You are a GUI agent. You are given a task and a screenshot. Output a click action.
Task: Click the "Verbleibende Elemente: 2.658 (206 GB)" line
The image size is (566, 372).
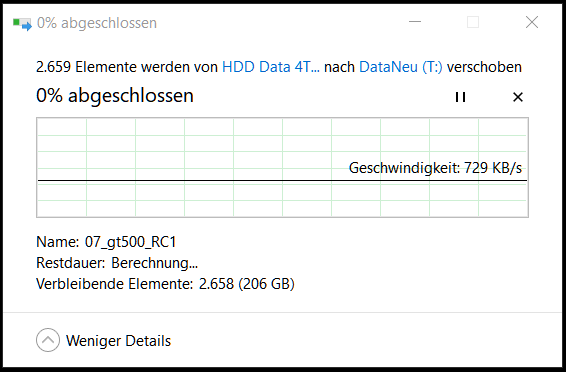(x=165, y=284)
